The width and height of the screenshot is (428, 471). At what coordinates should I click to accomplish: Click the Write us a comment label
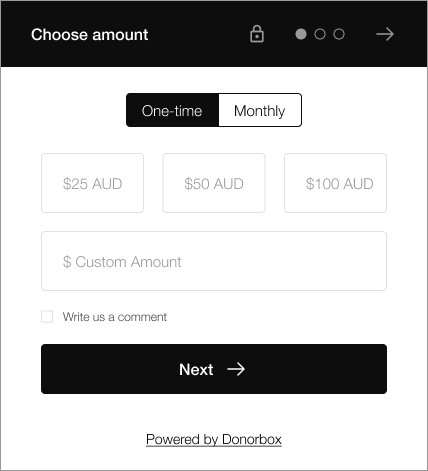[x=115, y=317]
